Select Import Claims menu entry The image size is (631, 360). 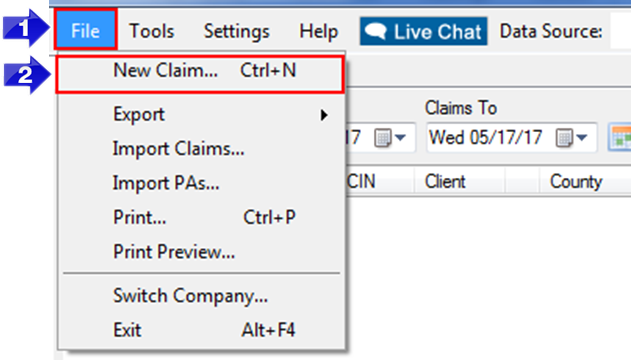(201, 149)
